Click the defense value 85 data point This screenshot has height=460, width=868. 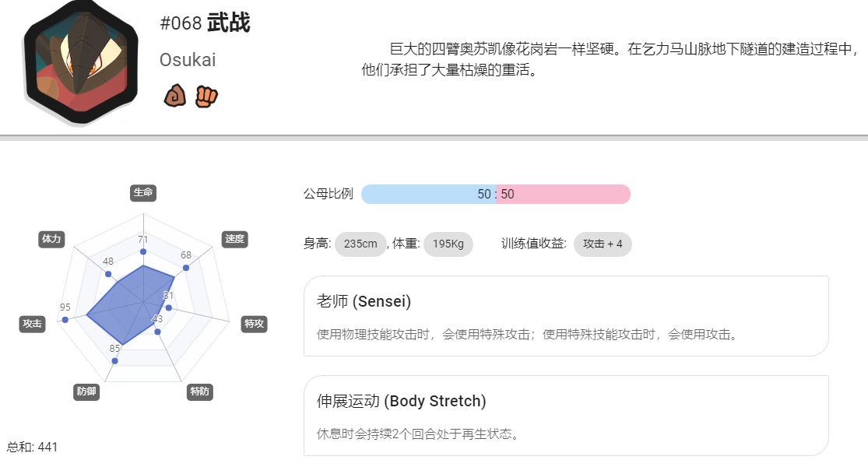114,361
